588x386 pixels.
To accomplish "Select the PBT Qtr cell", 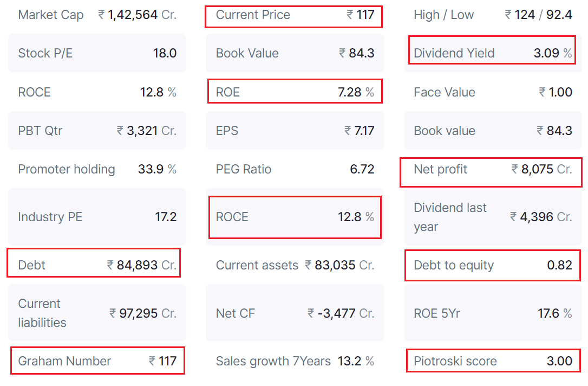I will click(x=97, y=131).
